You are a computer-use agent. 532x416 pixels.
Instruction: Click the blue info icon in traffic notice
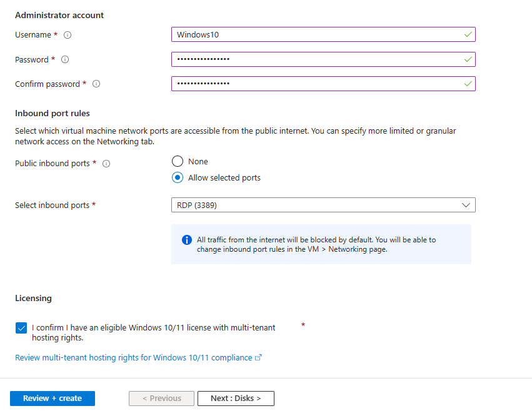pos(187,240)
